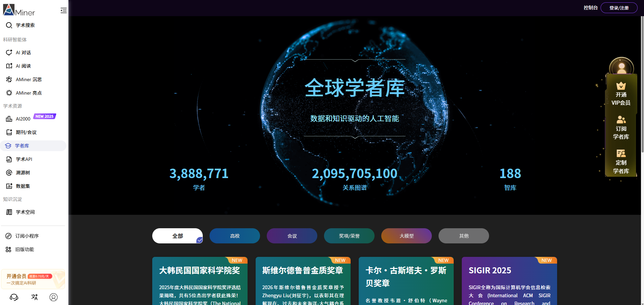This screenshot has width=644, height=305.
Task: Click the page vertical scrollbar
Action: 642,84
